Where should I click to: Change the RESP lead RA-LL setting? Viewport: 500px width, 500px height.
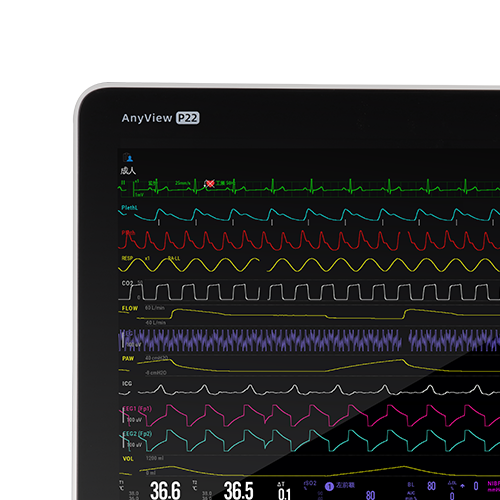click(x=174, y=258)
